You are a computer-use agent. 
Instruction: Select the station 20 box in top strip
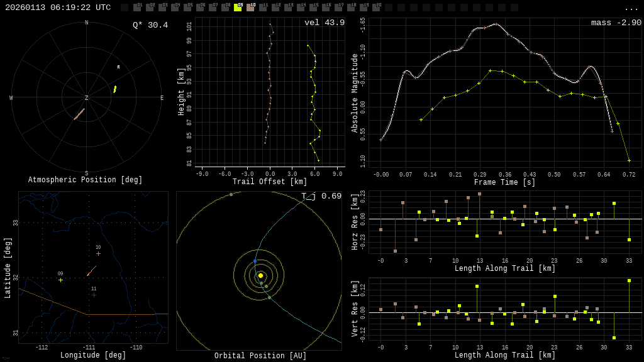376,8
